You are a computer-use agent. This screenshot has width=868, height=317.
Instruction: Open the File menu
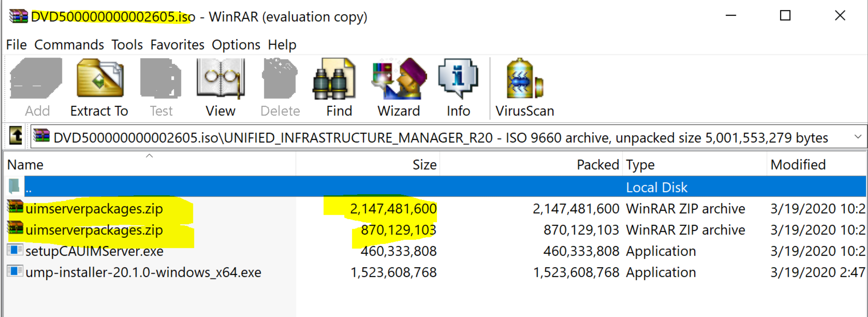point(16,45)
